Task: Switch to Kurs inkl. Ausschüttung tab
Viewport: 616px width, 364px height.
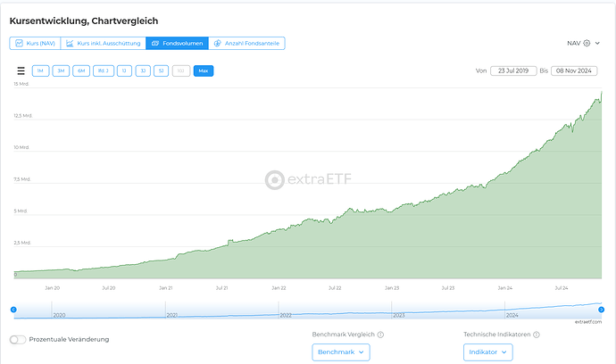Action: click(103, 43)
